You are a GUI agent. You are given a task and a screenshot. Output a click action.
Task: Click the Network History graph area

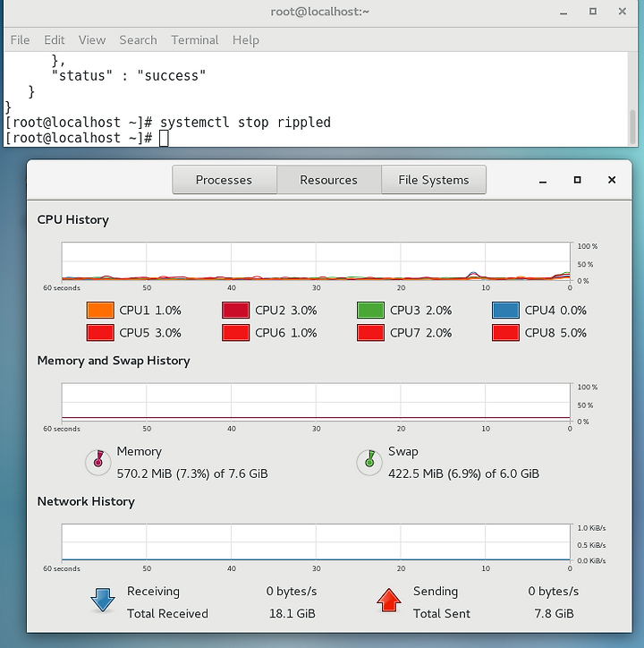[x=316, y=542]
